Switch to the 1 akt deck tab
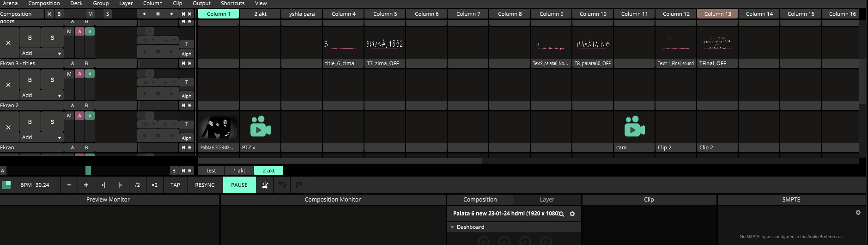This screenshot has width=868, height=245. (239, 171)
